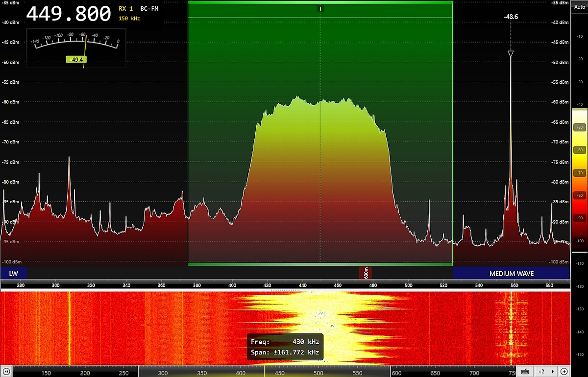This screenshot has height=377, width=588.
Task: Click the scroll-right arrow on frequency bar
Action: (564, 372)
